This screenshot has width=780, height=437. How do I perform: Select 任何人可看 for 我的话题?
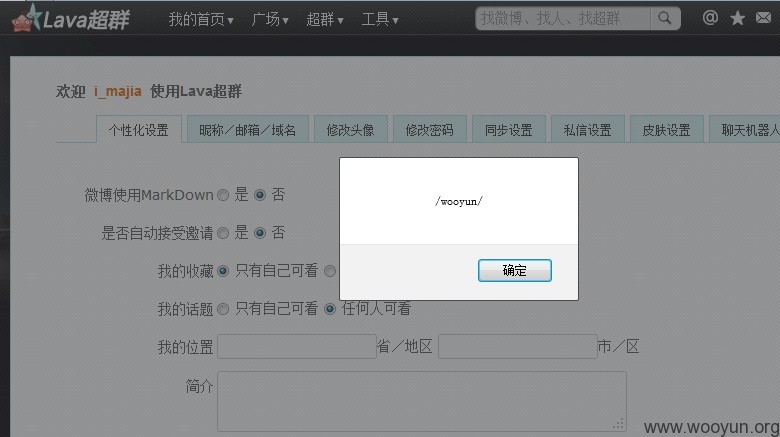pos(329,309)
